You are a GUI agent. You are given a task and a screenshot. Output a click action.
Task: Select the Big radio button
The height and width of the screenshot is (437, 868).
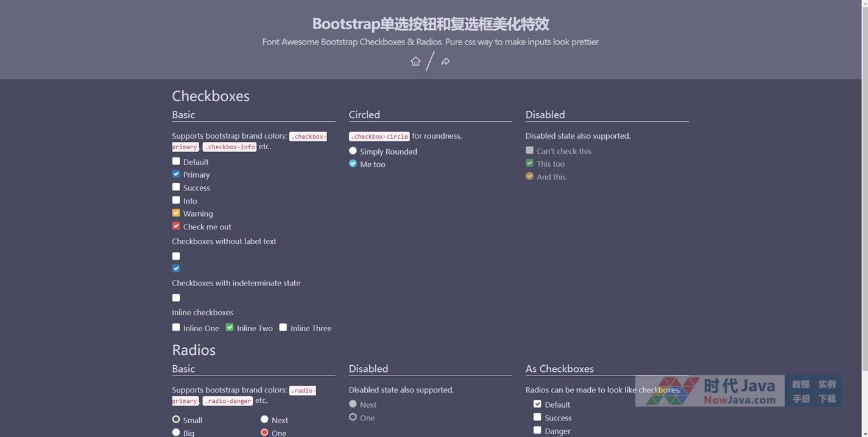pyautogui.click(x=176, y=432)
